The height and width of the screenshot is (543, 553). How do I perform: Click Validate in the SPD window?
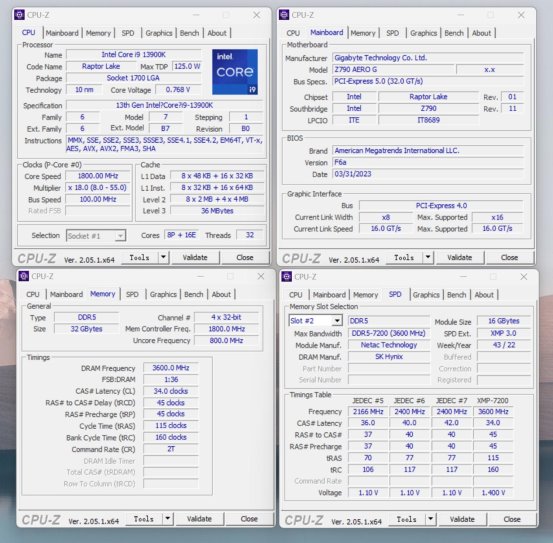(x=462, y=519)
